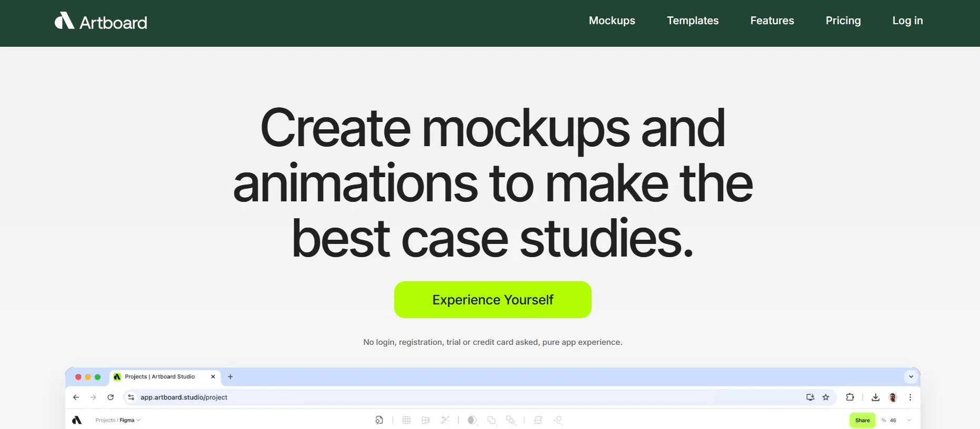Click the 'No login, registration, trial' text
The width and height of the screenshot is (980, 429).
(x=493, y=342)
